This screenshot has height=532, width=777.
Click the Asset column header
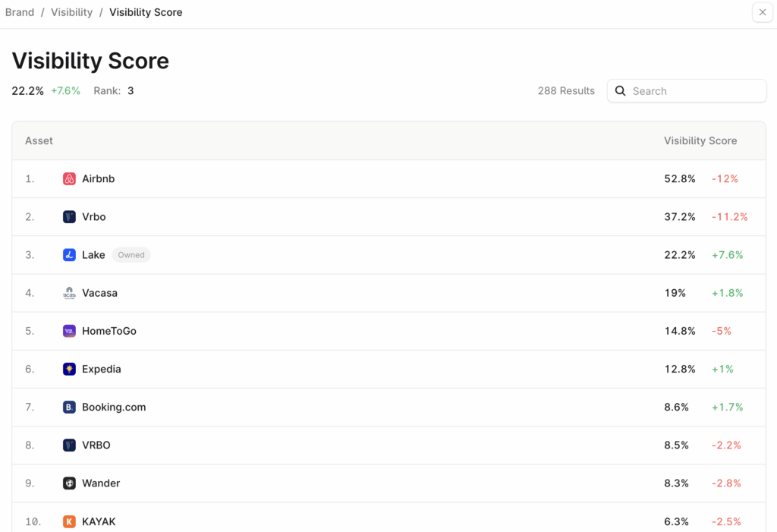[x=39, y=140]
